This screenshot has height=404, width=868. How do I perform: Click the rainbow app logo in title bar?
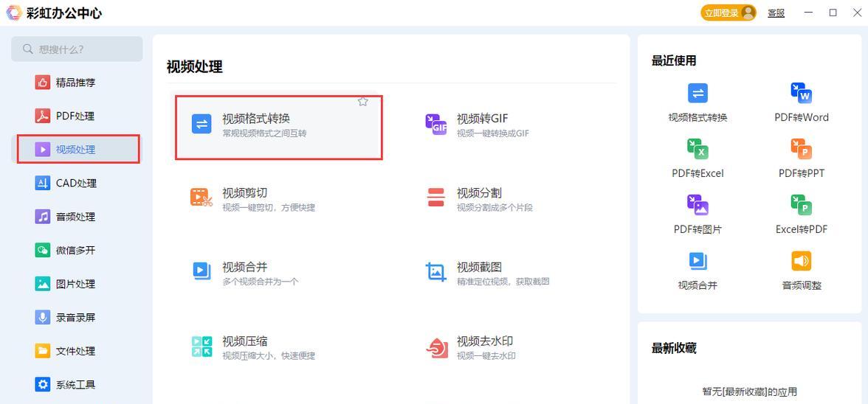click(14, 13)
